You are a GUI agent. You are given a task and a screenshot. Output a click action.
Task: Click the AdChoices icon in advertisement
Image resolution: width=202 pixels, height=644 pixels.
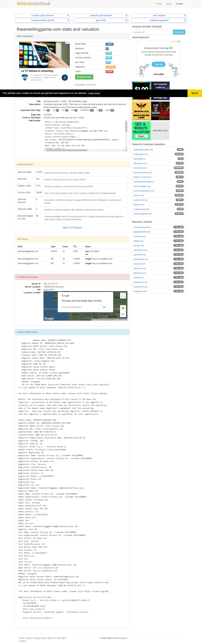[179, 42]
